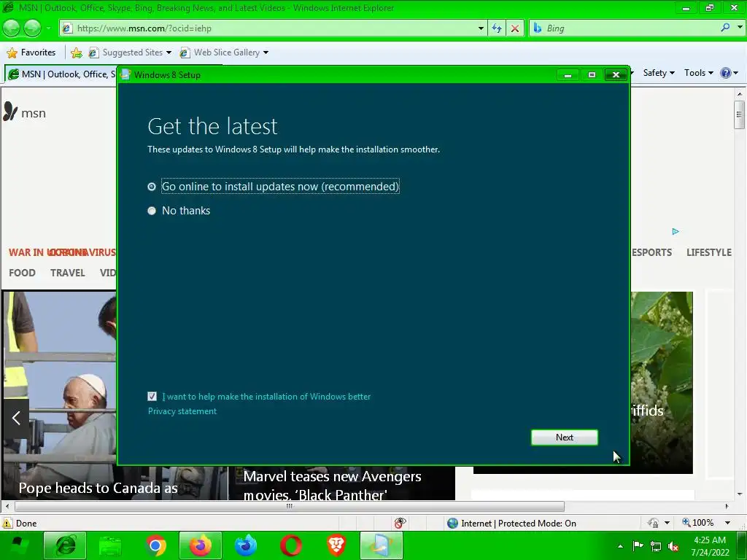Open the Tools menu dropdown
The width and height of the screenshot is (747, 560).
[x=698, y=73]
